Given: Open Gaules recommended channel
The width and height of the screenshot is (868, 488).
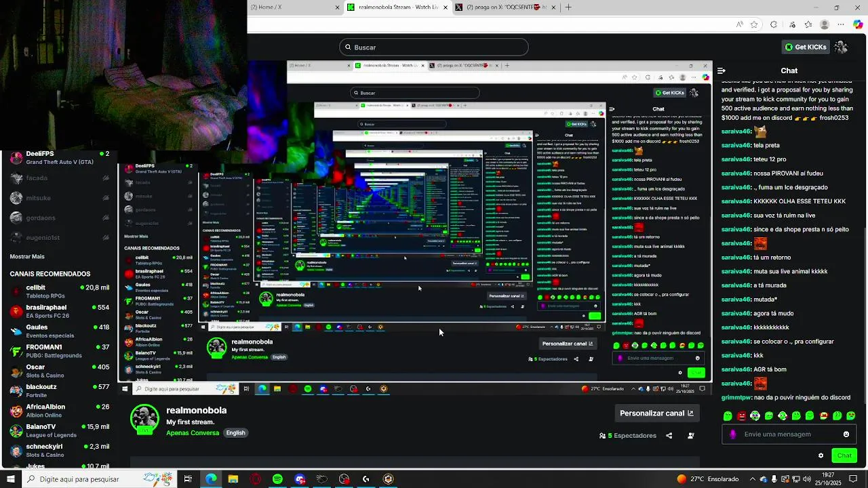Looking at the screenshot, I should point(59,331).
